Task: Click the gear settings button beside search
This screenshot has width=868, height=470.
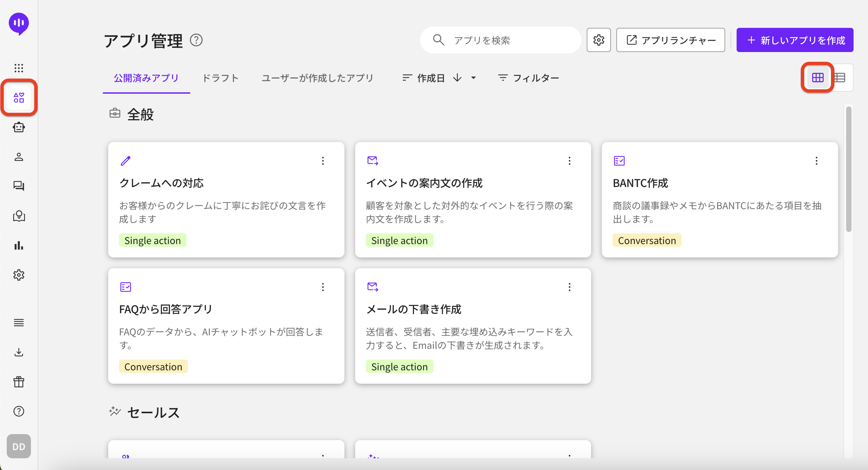Action: [x=598, y=40]
